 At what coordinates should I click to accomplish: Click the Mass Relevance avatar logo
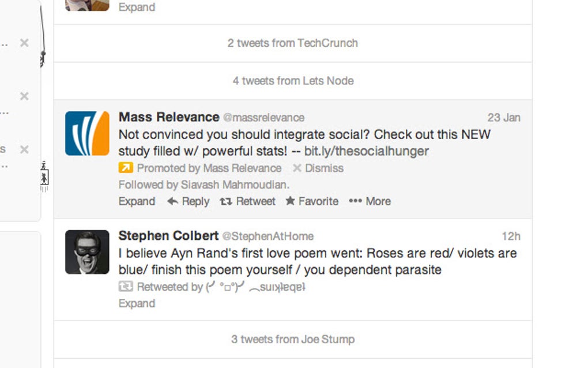[87, 133]
